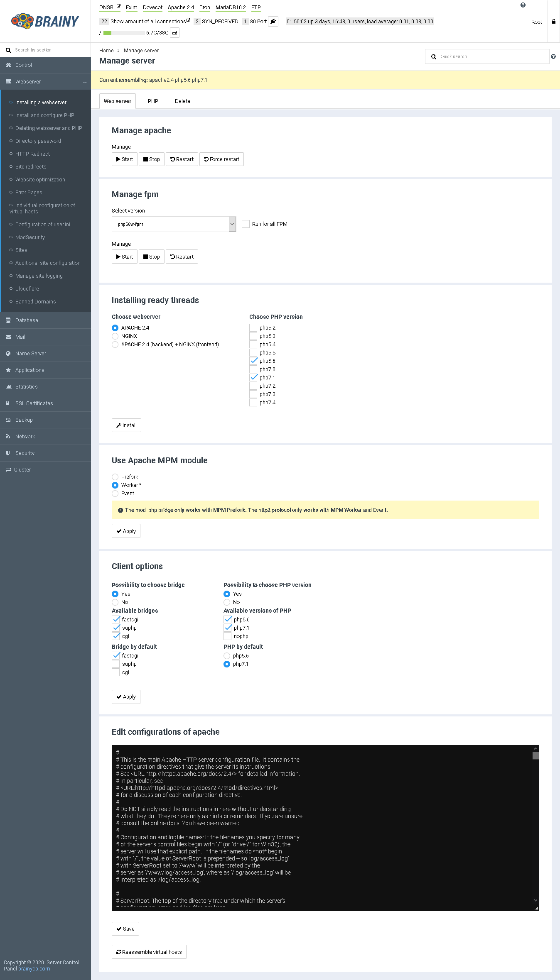Click the MariaDB10.2 top link
Viewport: 560px width, 980px height.
click(231, 7)
